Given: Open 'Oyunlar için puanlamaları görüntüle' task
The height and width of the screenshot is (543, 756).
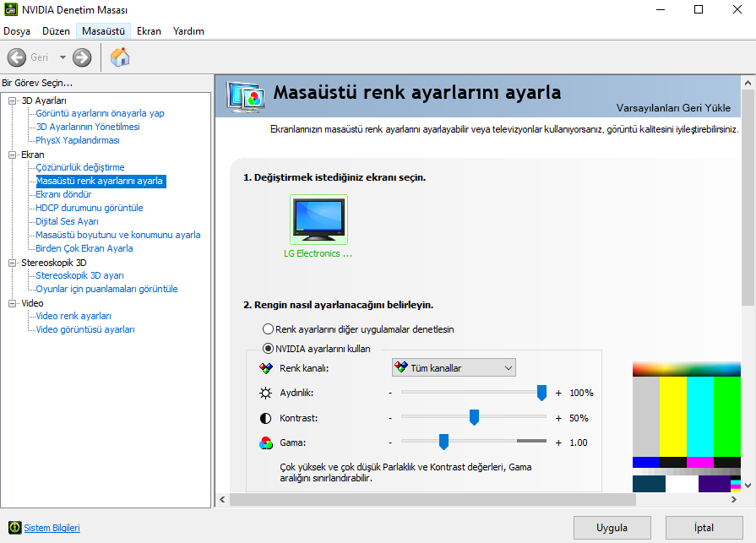Looking at the screenshot, I should tap(106, 289).
